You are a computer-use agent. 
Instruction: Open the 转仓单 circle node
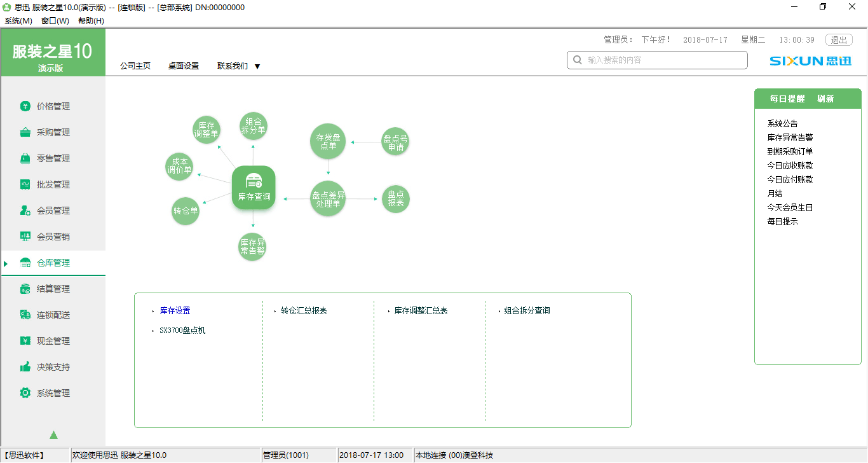[186, 211]
